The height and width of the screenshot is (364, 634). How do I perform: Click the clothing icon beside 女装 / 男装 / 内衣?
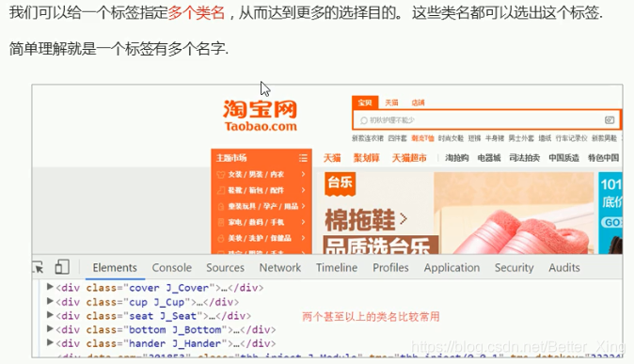(221, 174)
